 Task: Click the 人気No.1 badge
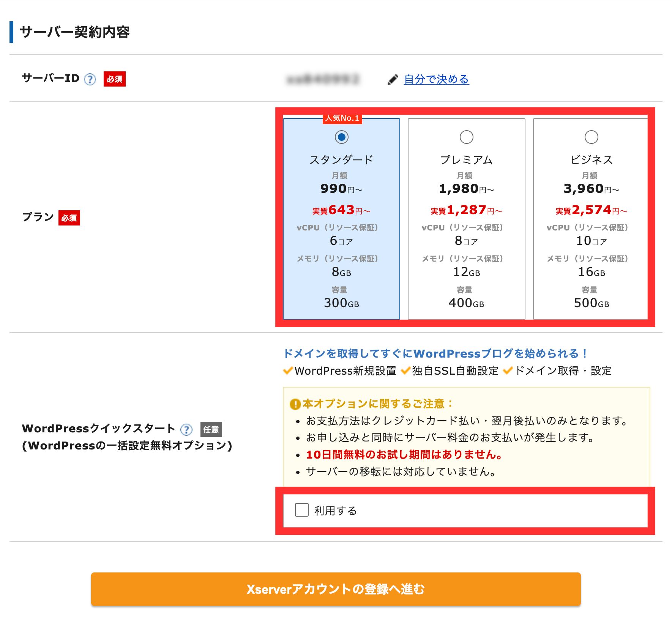[342, 118]
